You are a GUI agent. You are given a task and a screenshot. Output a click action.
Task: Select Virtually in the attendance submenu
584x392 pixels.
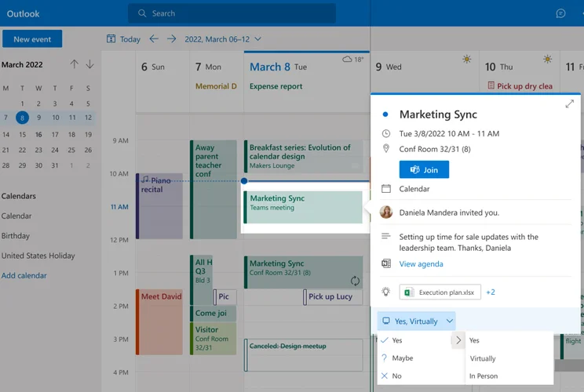pos(483,358)
